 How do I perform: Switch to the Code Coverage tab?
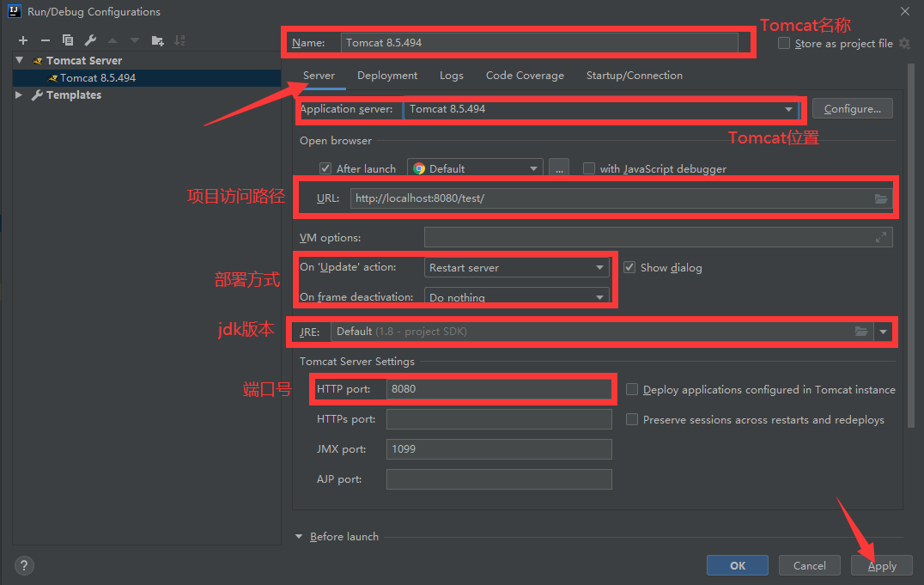[525, 76]
